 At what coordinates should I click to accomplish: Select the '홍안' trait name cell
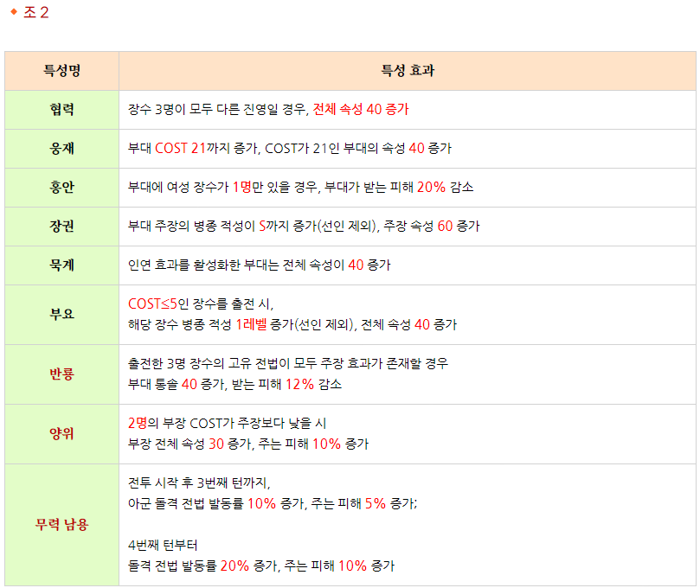[x=61, y=188]
